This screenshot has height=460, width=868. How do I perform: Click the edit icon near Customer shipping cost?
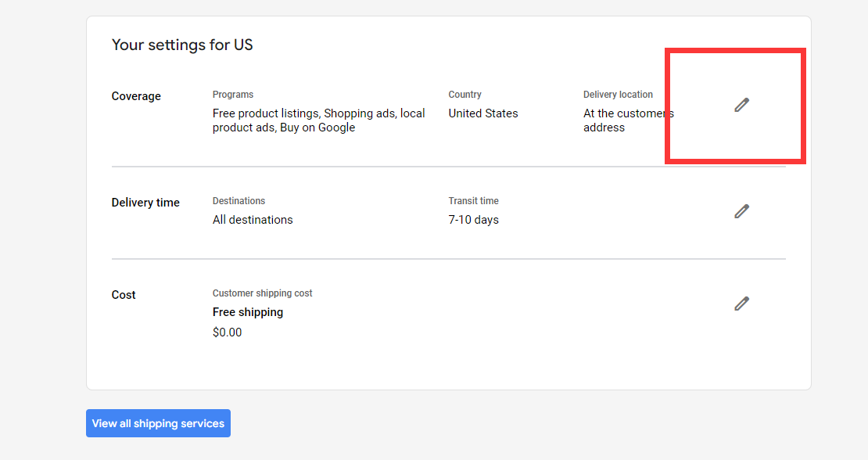pyautogui.click(x=741, y=304)
